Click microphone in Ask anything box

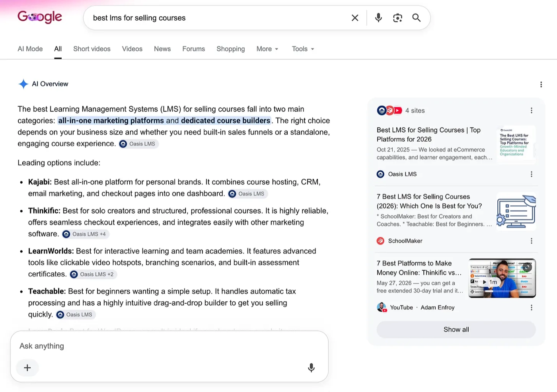[312, 368]
